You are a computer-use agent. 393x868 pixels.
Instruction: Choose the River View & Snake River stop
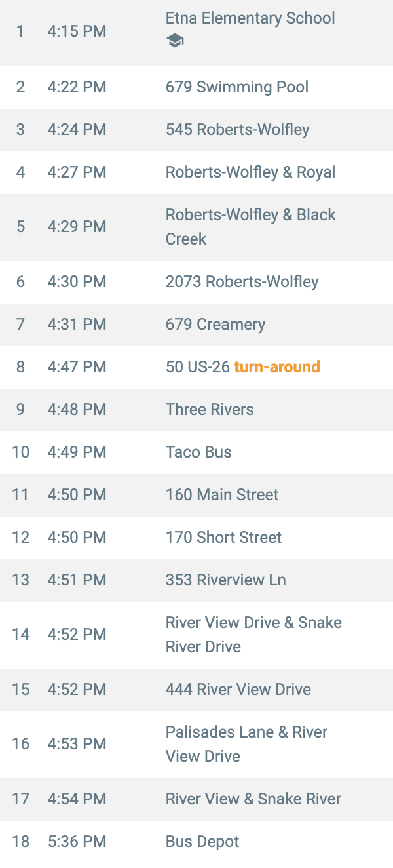click(196, 799)
